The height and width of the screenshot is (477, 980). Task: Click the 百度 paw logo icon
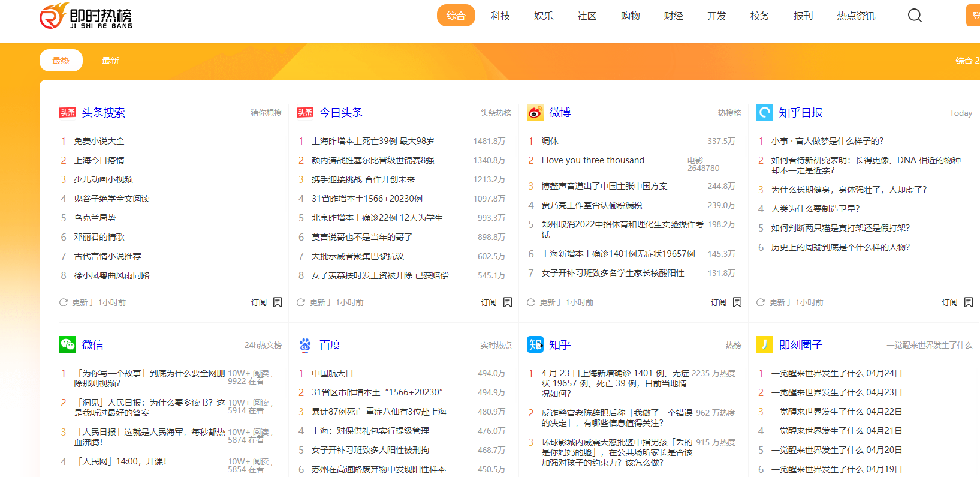(x=305, y=344)
